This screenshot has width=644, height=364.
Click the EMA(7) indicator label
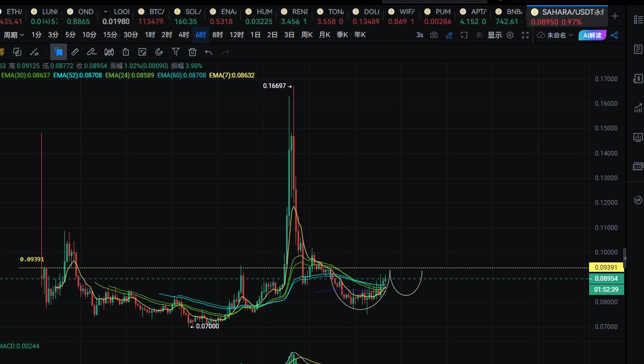pyautogui.click(x=231, y=75)
